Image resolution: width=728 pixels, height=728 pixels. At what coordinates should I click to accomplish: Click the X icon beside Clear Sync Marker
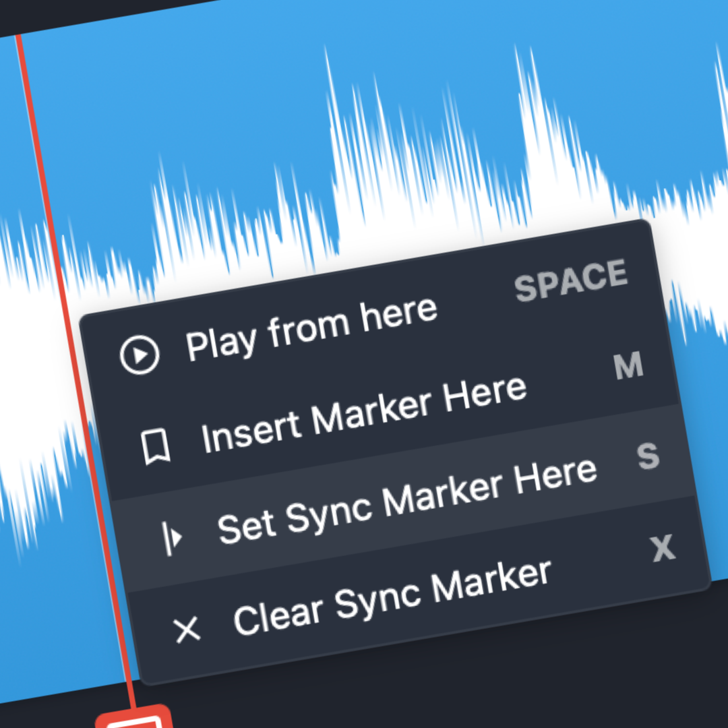point(186,630)
